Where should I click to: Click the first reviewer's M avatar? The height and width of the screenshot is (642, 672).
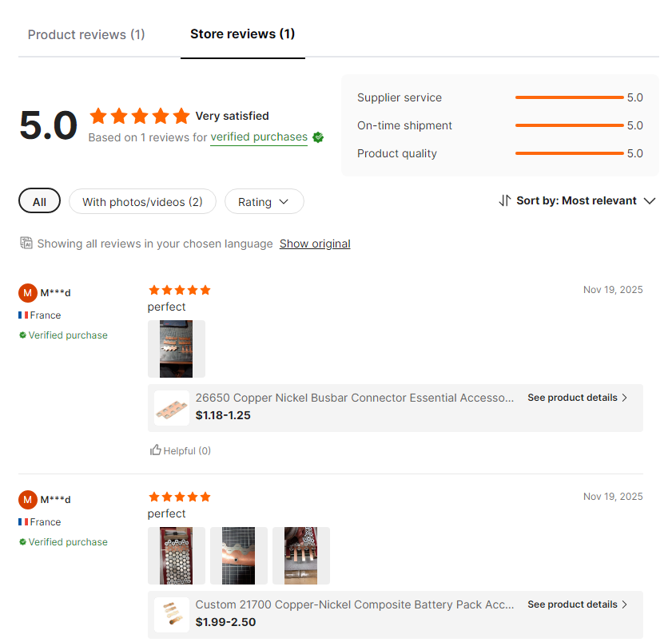point(28,293)
